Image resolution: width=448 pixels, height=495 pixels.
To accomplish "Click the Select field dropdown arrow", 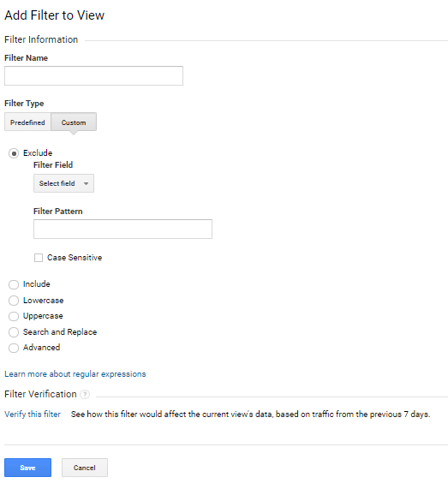I will pyautogui.click(x=86, y=183).
